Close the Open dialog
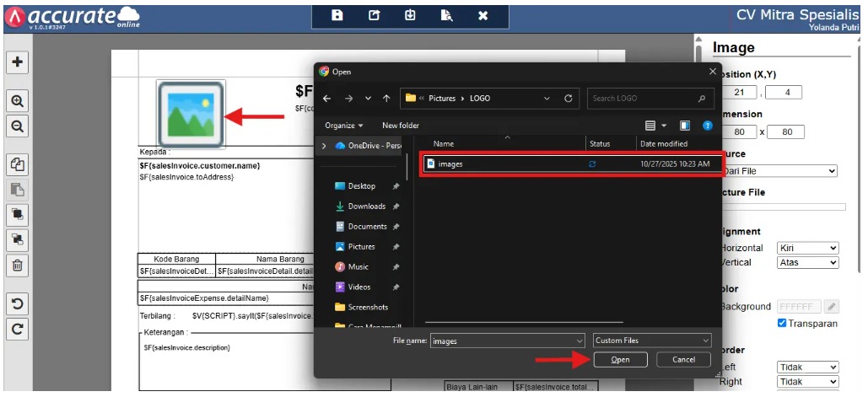 pos(713,72)
